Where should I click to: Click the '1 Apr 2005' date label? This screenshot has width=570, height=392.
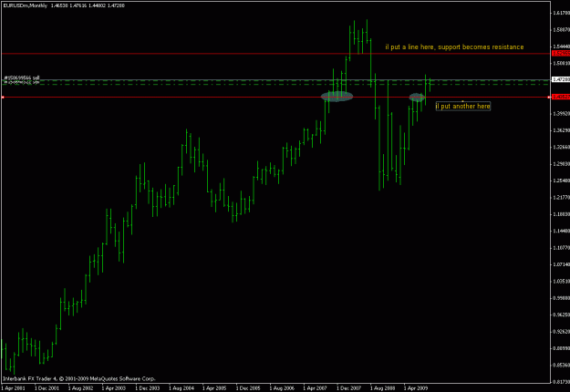[214, 388]
